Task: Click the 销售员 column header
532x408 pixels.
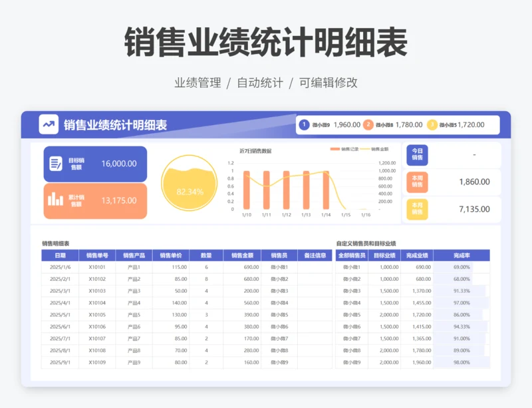Action: click(x=279, y=256)
